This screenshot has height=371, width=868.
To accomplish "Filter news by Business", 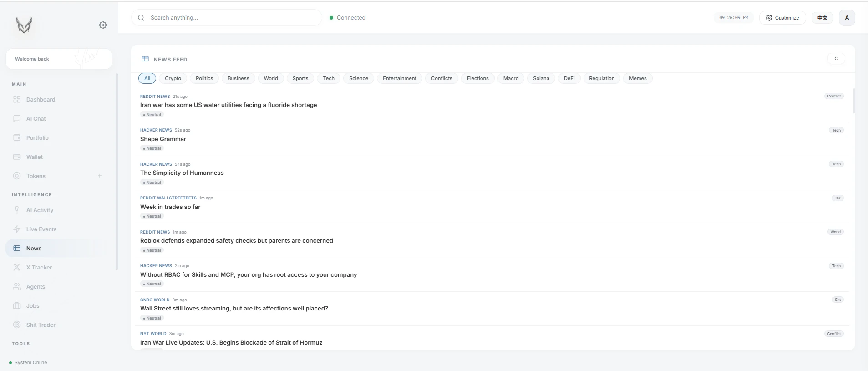I will (x=239, y=78).
